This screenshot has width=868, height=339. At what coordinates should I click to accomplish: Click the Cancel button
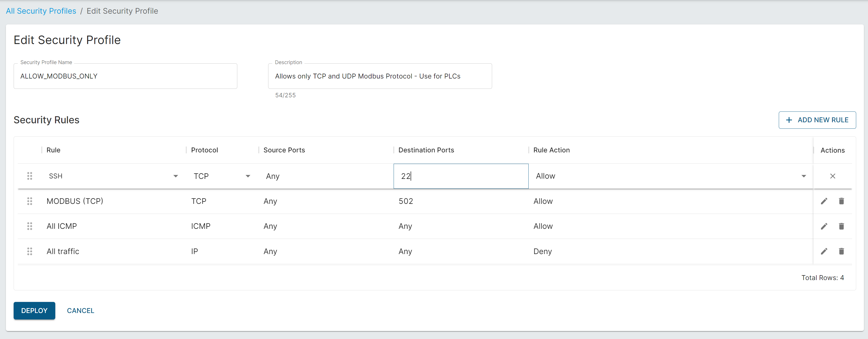pos(80,310)
